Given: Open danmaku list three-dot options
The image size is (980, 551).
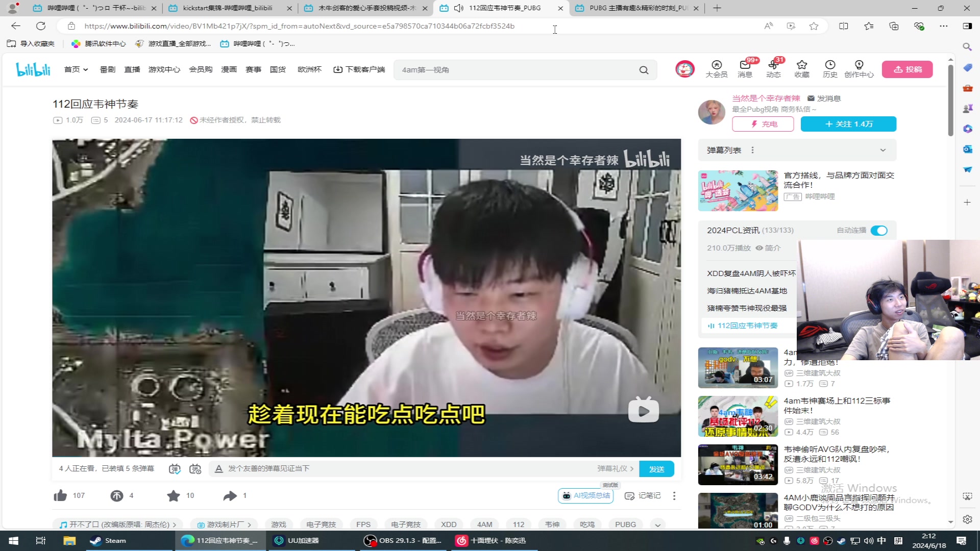Looking at the screenshot, I should 752,150.
